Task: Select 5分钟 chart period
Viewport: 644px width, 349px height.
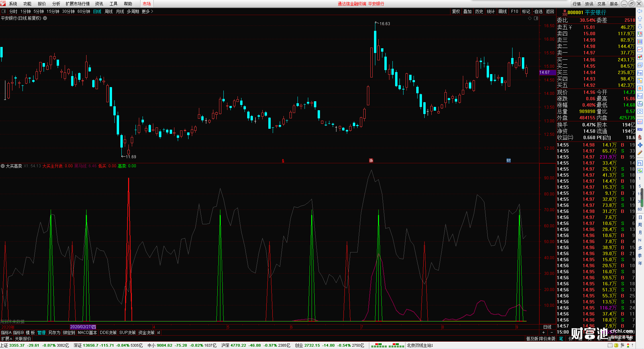Action: 39,11
